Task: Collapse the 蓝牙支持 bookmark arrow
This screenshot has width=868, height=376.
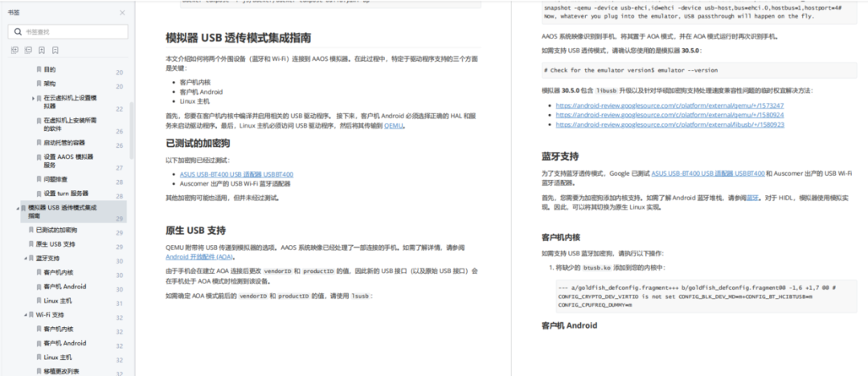Action: coord(26,259)
